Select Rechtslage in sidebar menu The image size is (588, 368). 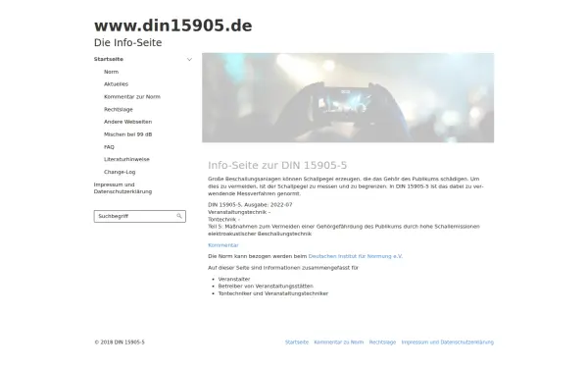(119, 109)
